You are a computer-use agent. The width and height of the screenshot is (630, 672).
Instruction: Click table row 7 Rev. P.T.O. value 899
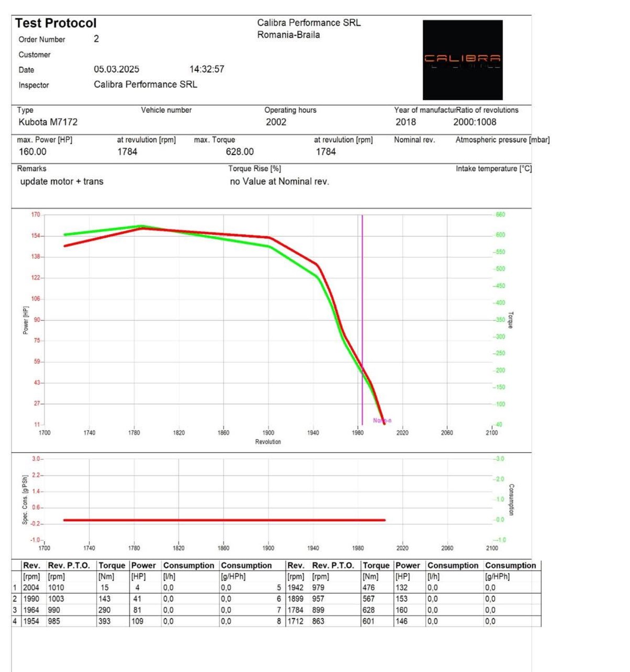[x=318, y=610]
